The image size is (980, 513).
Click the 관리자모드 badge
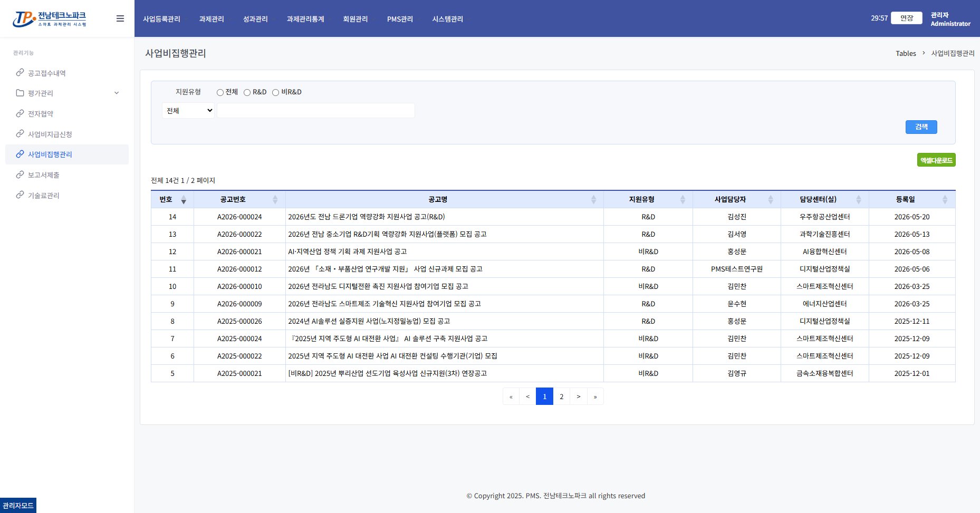point(18,505)
